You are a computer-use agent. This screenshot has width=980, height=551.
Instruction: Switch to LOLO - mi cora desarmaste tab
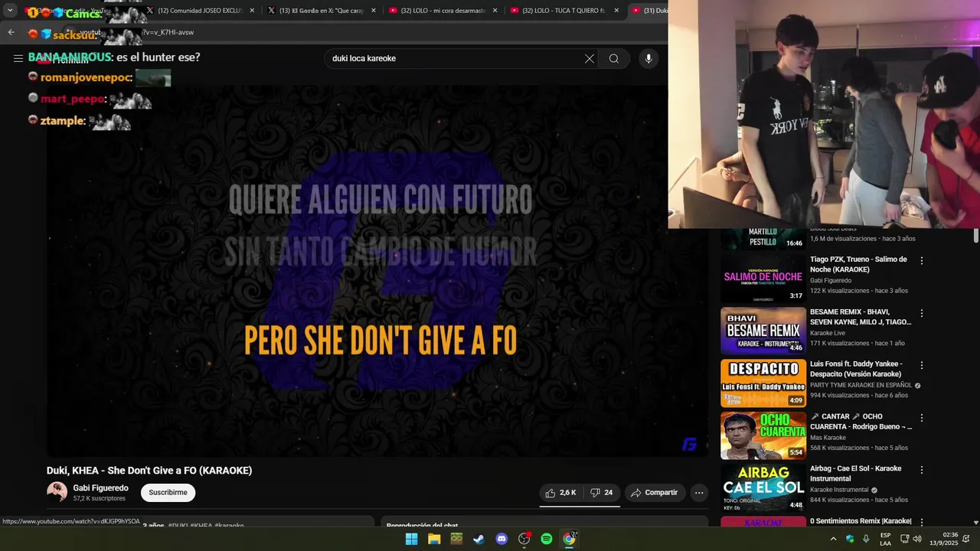[443, 11]
